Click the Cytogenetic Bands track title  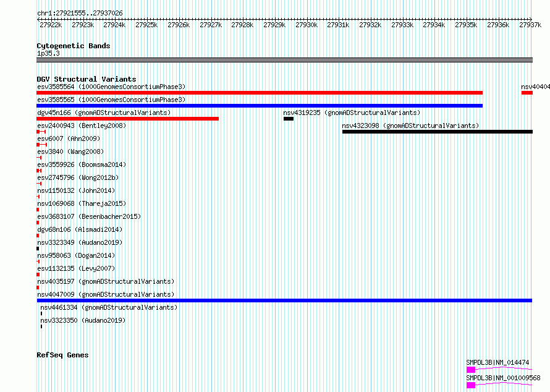pos(74,46)
